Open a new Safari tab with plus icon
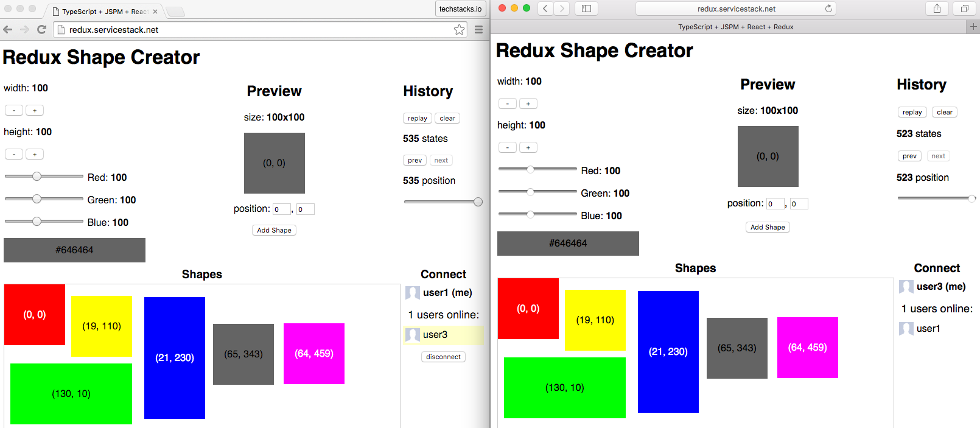 973,26
